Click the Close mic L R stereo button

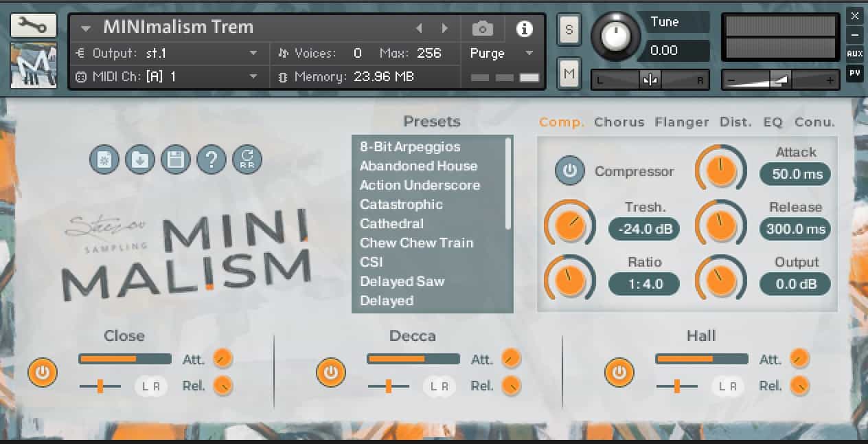(151, 387)
